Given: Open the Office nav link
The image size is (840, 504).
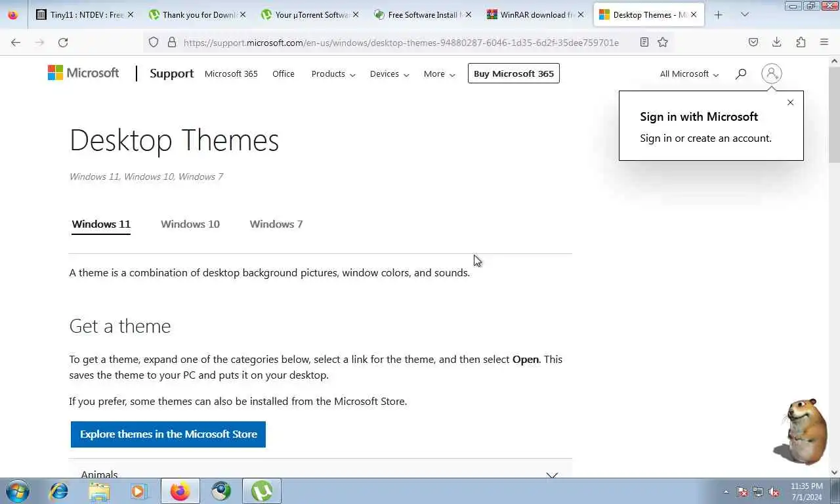Looking at the screenshot, I should pyautogui.click(x=283, y=73).
